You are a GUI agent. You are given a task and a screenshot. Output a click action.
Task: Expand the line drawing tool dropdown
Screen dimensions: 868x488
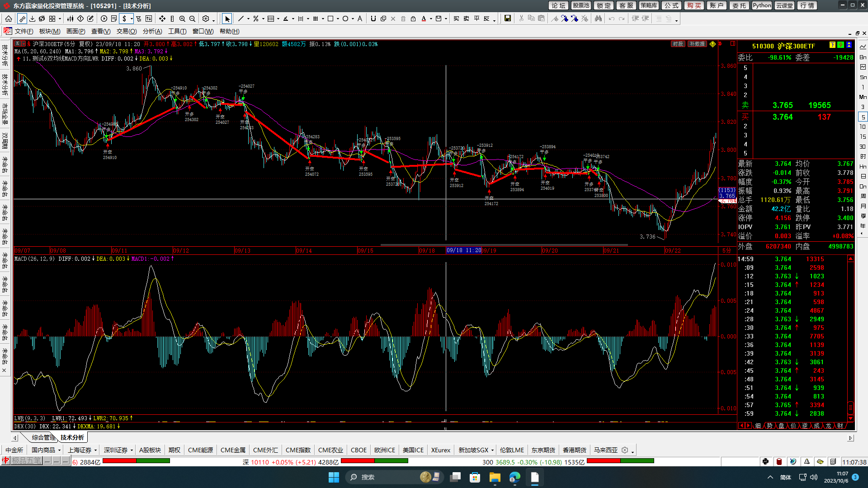[x=248, y=19]
